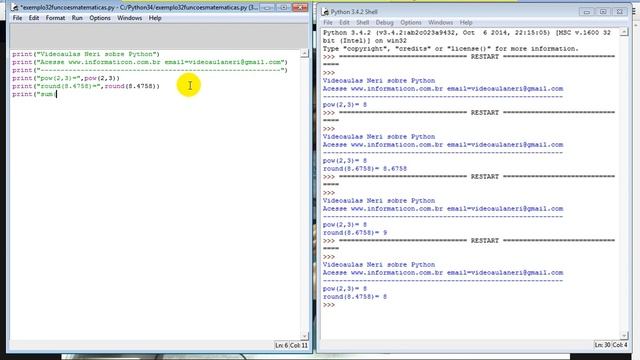The width and height of the screenshot is (640, 360).
Task: Maximize the Python Shell window
Action: tap(603, 12)
